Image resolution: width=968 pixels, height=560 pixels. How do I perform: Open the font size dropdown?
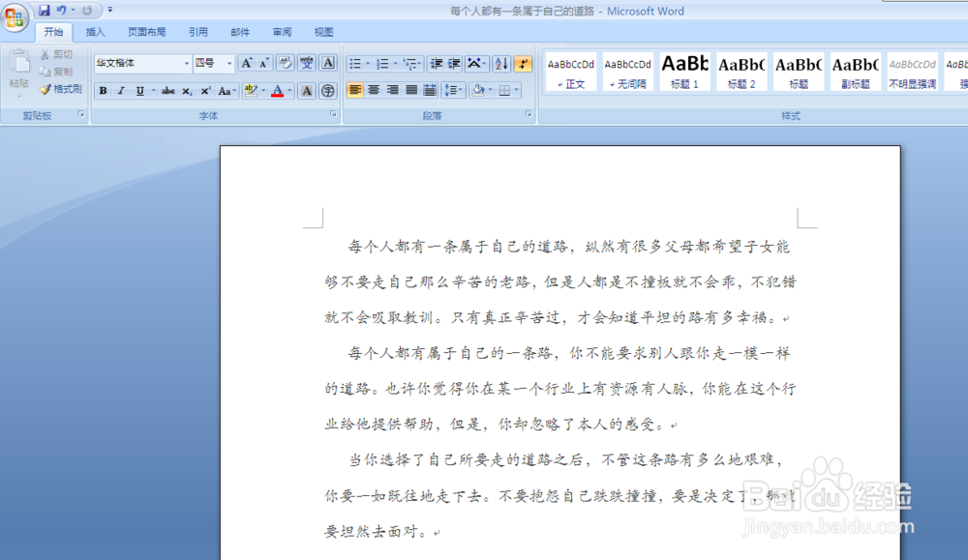pyautogui.click(x=227, y=63)
